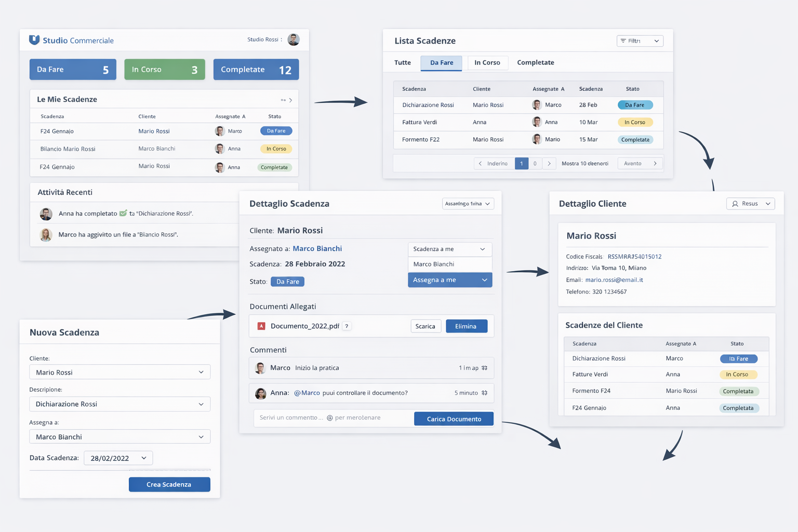Click Marco's avatar on Inizio la pratica comment
Screen dimensions: 798x532
261,368
